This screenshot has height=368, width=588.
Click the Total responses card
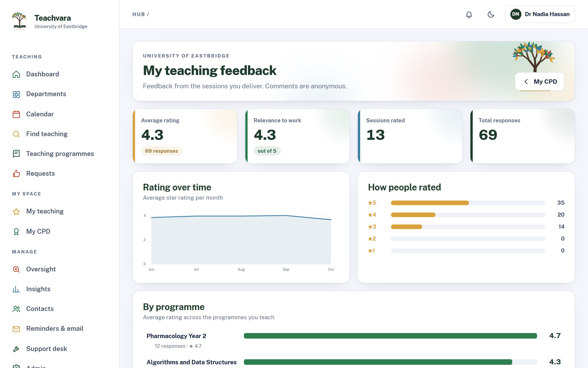(522, 136)
